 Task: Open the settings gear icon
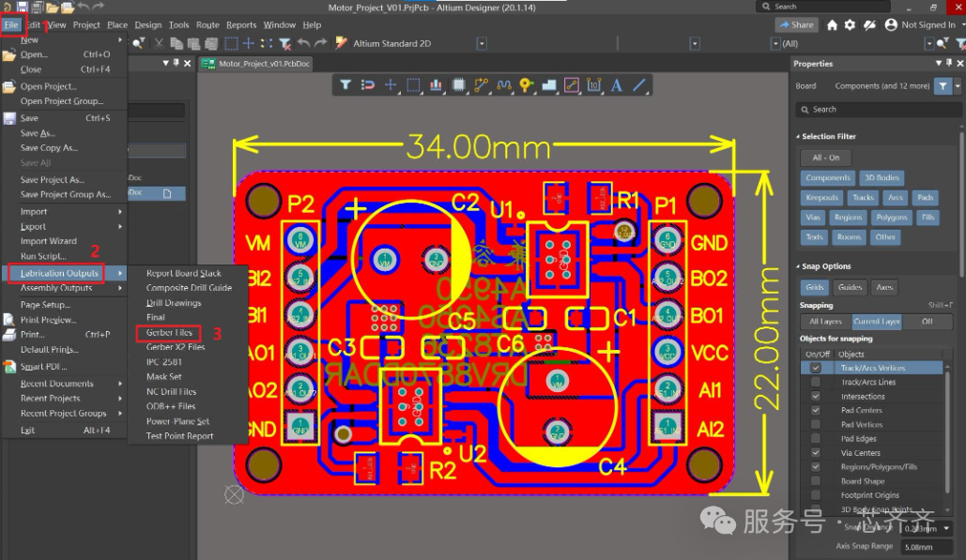850,25
